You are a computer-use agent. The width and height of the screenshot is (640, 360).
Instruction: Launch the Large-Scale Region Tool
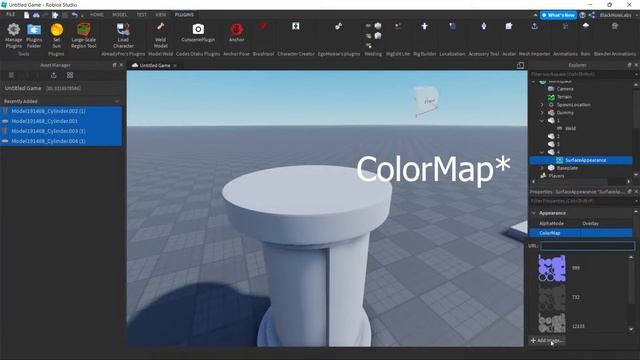(x=84, y=35)
